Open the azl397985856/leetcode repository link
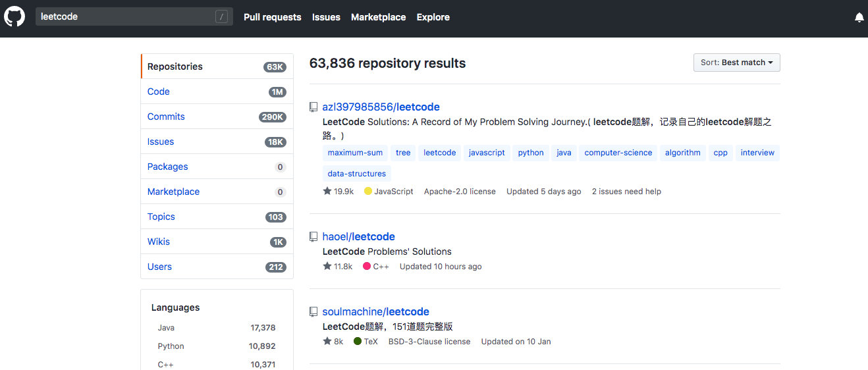 (381, 107)
